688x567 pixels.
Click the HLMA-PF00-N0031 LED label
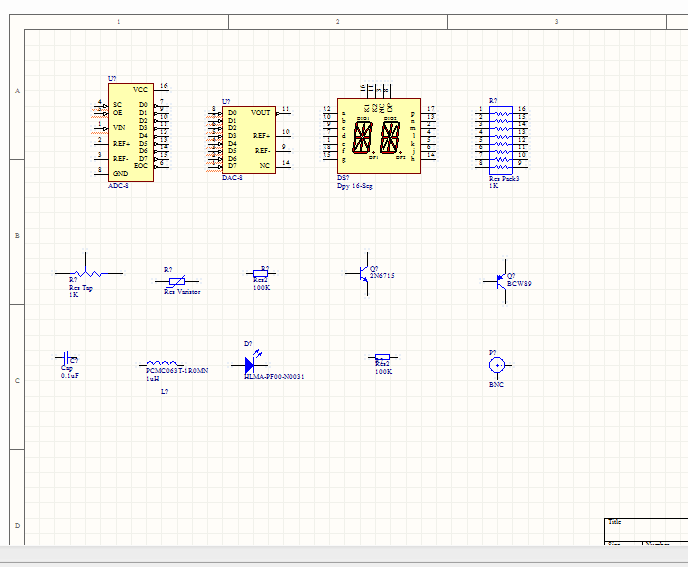click(274, 377)
